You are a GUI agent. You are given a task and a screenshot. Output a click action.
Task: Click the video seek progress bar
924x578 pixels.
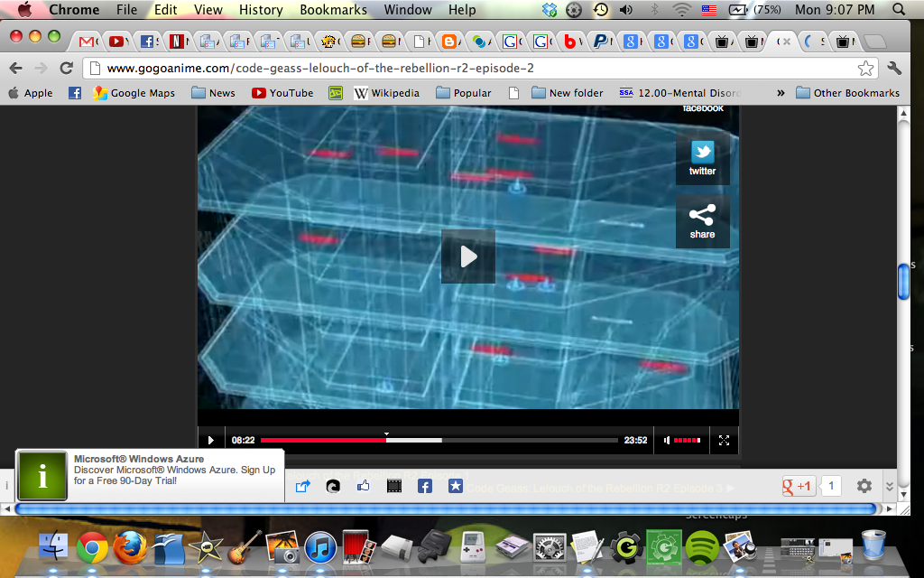(x=439, y=440)
